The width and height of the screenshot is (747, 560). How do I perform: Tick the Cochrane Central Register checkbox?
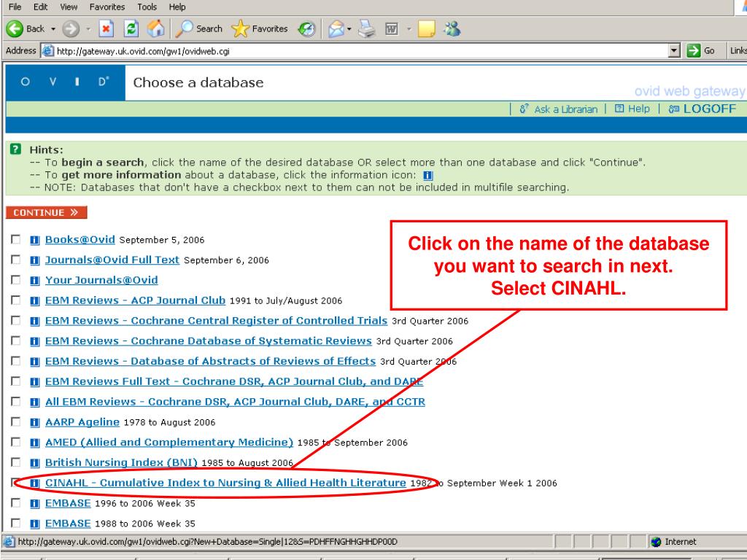(16, 320)
